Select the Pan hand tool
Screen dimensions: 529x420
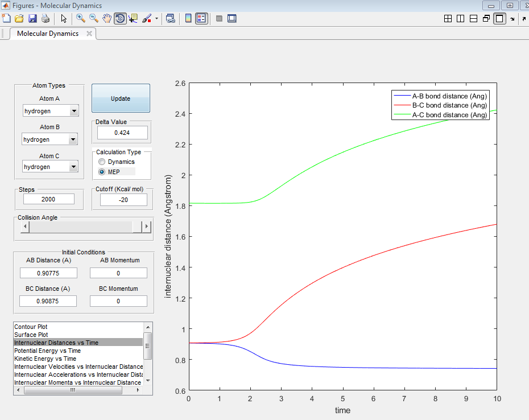click(x=107, y=18)
